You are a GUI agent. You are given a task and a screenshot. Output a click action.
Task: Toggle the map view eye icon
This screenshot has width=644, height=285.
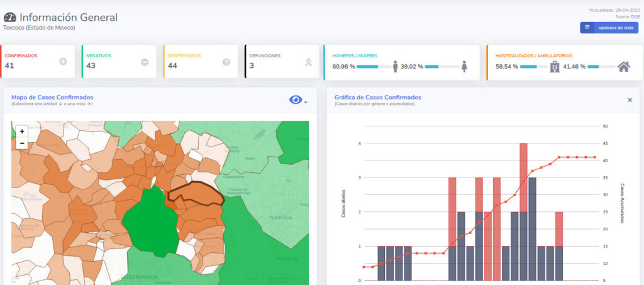[x=295, y=99]
